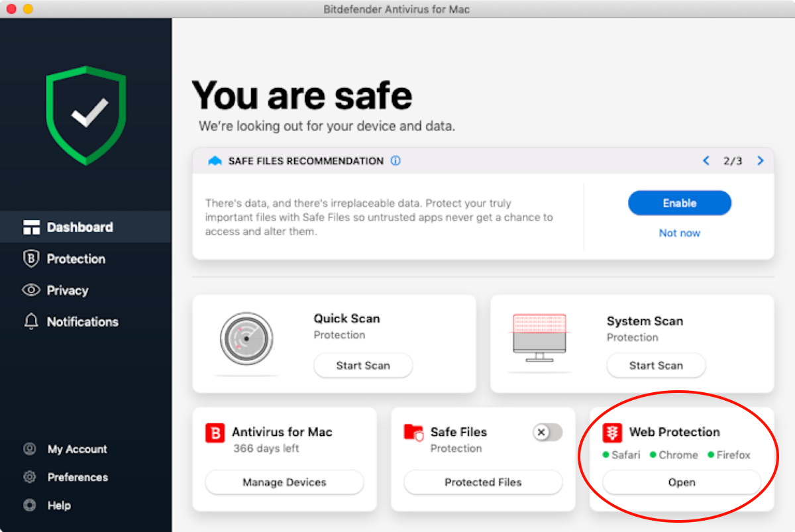Click the Protection shield sidebar icon
This screenshot has width=795, height=532.
pos(31,259)
